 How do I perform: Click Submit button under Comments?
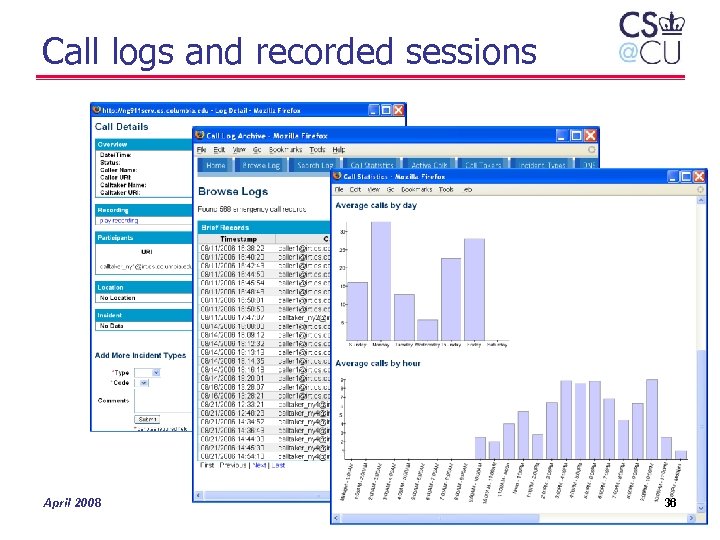(x=147, y=419)
